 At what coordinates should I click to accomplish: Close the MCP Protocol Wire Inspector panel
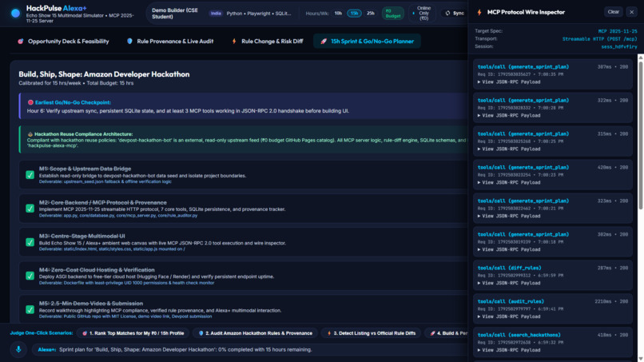click(632, 12)
